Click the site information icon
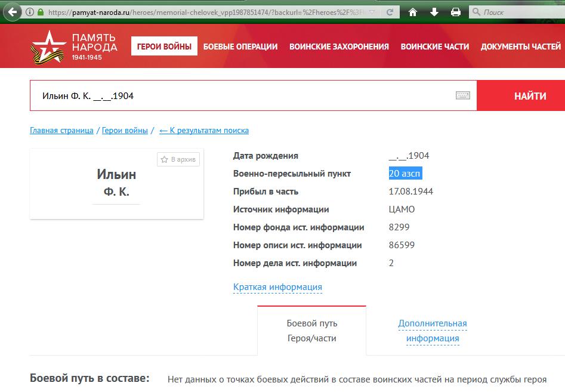 [30, 12]
